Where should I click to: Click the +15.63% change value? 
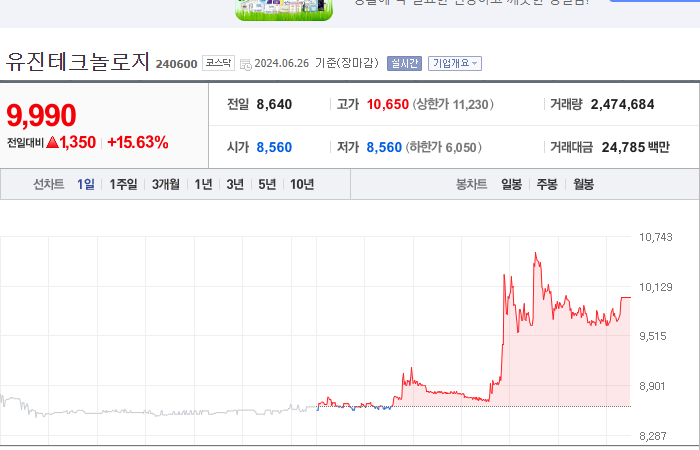[138, 142]
